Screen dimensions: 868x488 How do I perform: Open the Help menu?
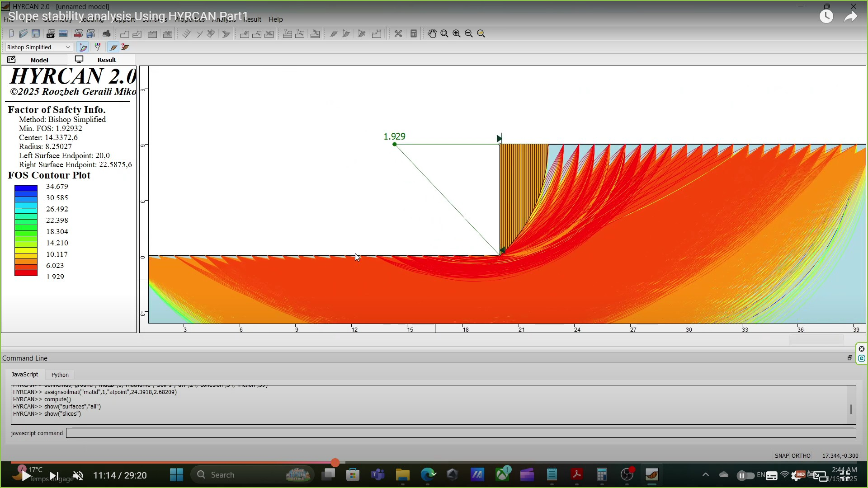click(x=275, y=19)
